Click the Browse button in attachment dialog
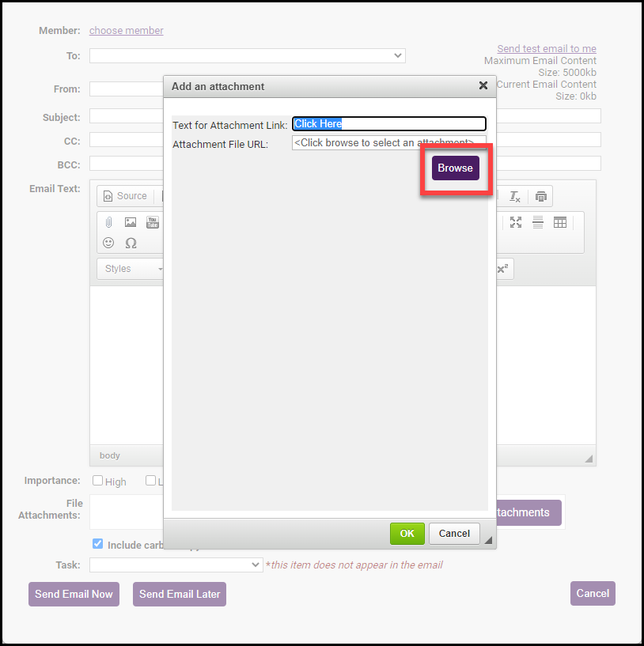The height and width of the screenshot is (646, 644). pos(455,168)
